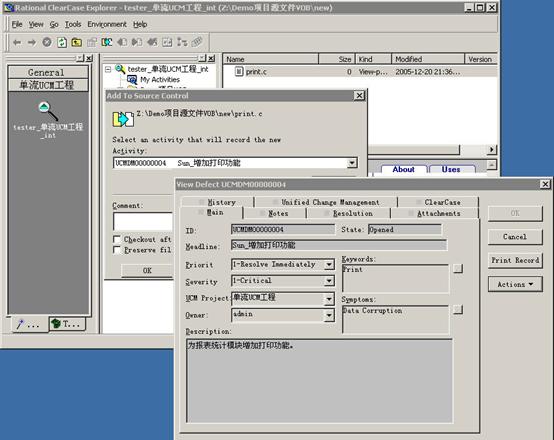Click the Back arrow toolbar icon

pyautogui.click(x=17, y=43)
